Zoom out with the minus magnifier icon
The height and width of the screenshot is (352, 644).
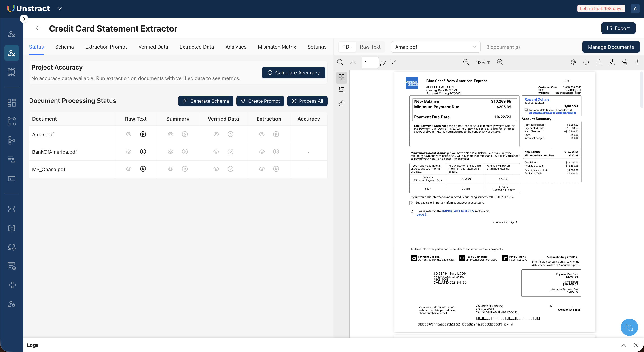pos(466,62)
